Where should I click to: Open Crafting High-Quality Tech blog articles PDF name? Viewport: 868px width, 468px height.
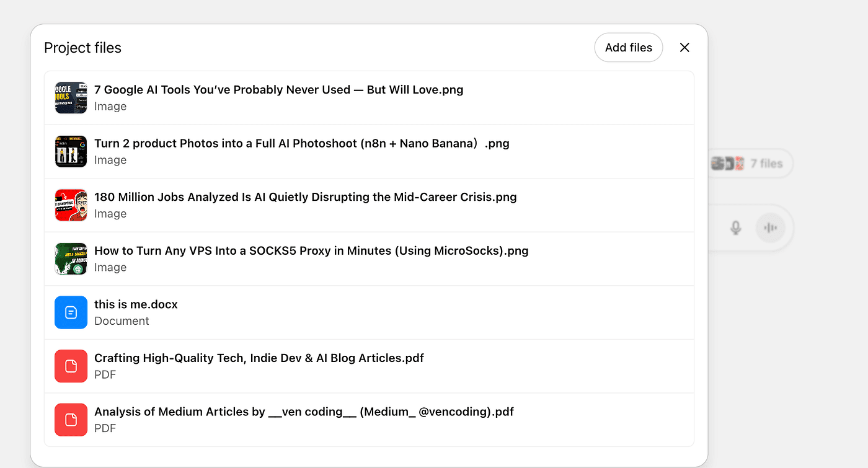pyautogui.click(x=259, y=358)
